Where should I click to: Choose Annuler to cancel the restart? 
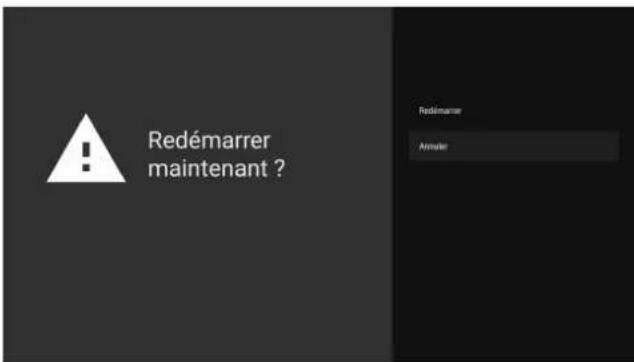pyautogui.click(x=514, y=146)
